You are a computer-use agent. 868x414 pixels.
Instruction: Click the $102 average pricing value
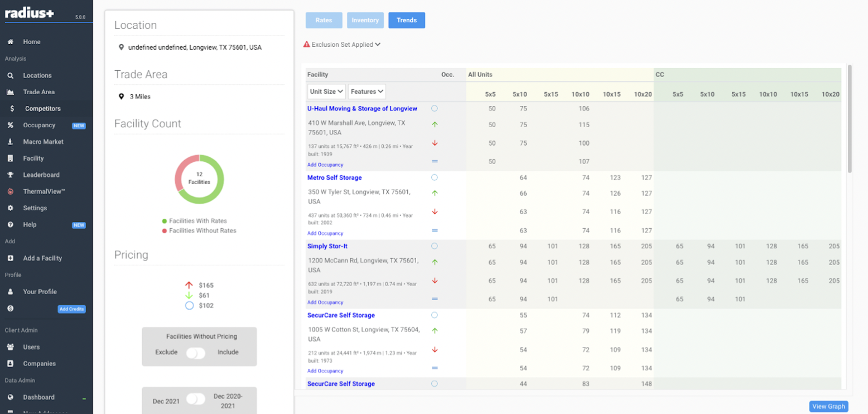click(x=206, y=306)
